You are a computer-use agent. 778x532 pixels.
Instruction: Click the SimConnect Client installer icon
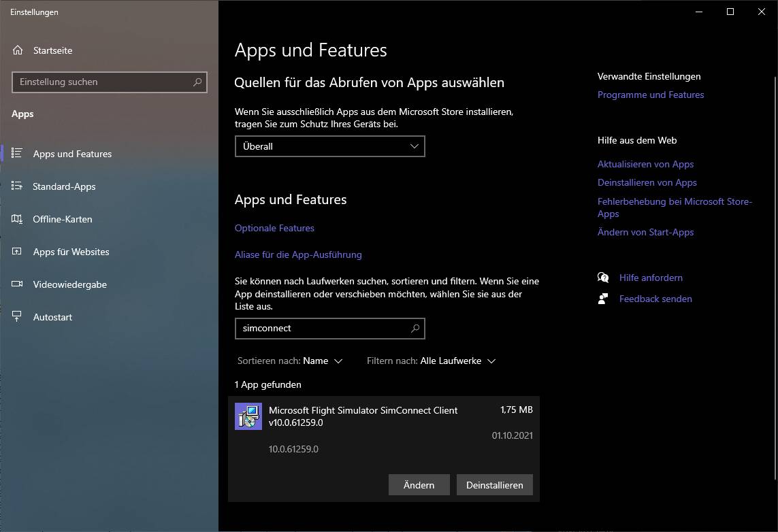click(x=248, y=416)
